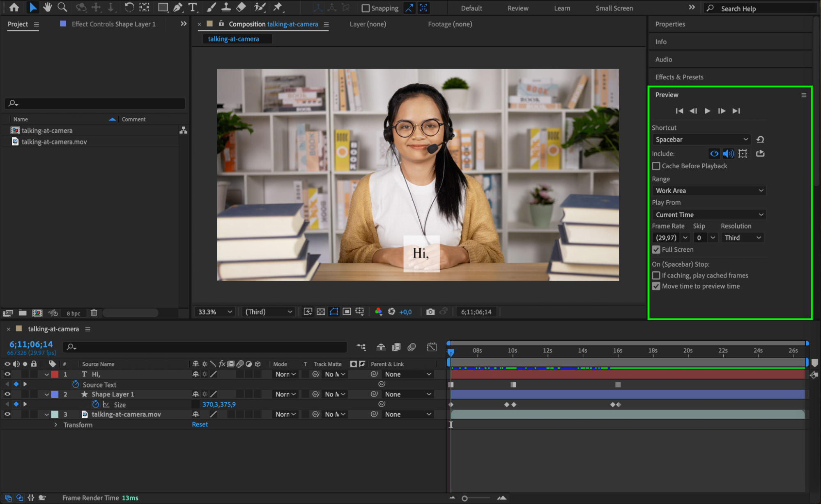Click the Reset link beside Transform
The width and height of the screenshot is (821, 504).
(200, 424)
